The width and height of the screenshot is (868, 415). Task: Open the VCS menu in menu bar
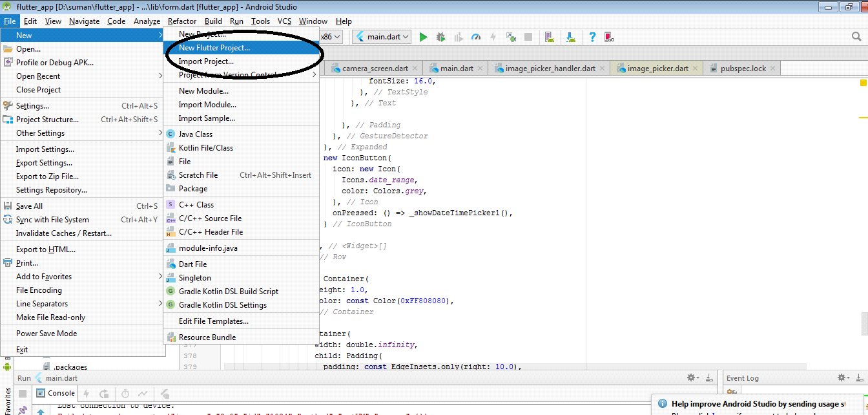[x=285, y=21]
